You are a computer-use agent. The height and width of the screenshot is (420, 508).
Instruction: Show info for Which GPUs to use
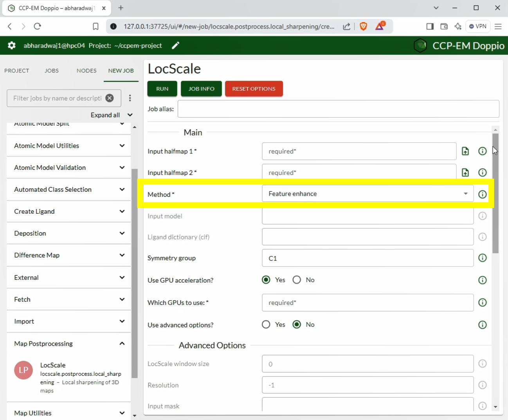pos(483,303)
